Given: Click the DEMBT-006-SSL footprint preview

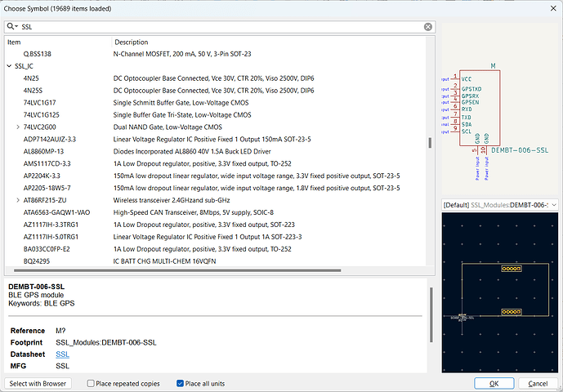Looking at the screenshot, I should 500,292.
